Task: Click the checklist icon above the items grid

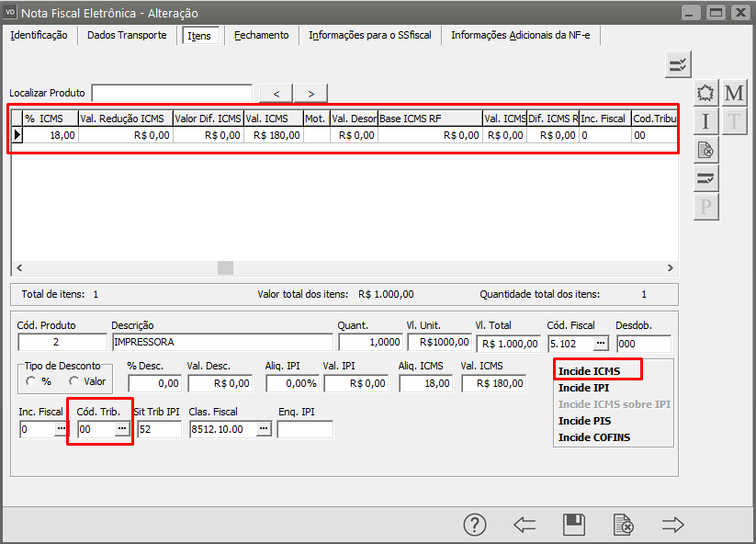Action: tap(678, 64)
